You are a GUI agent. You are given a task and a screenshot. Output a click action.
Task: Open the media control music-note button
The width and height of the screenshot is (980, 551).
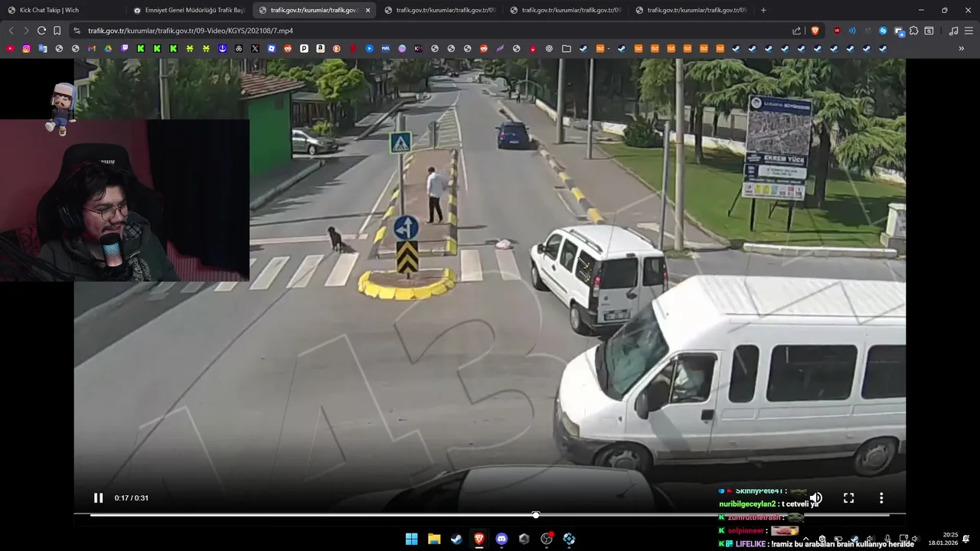[953, 31]
